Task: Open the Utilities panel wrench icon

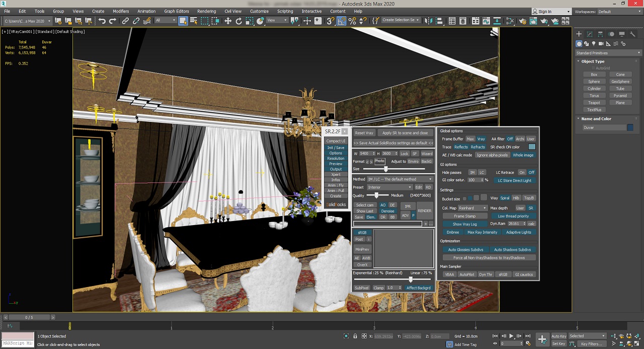Action: point(632,34)
